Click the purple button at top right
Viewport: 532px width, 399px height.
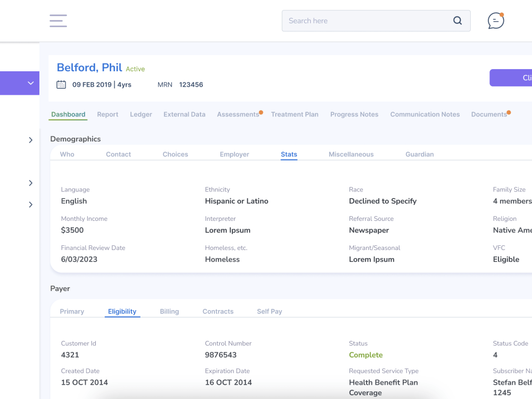[511, 78]
